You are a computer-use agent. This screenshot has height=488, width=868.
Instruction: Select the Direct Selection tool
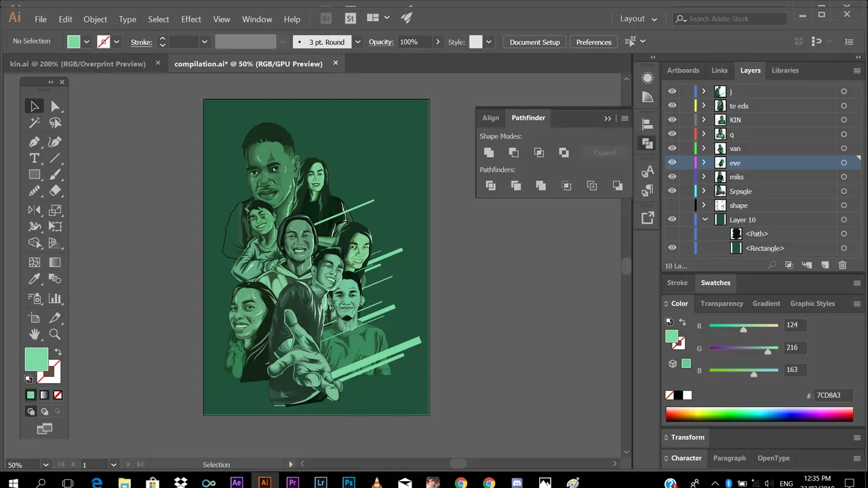(x=56, y=106)
